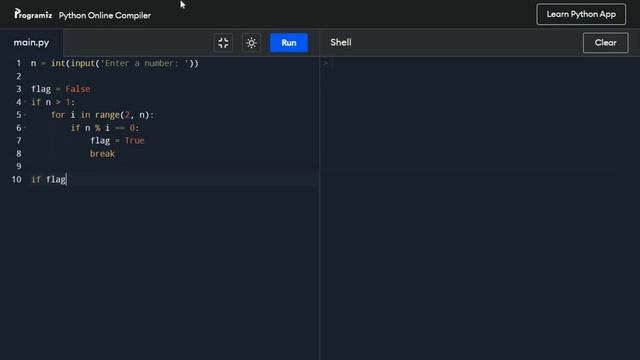
Task: Click the Programiz logo
Action: [x=33, y=15]
